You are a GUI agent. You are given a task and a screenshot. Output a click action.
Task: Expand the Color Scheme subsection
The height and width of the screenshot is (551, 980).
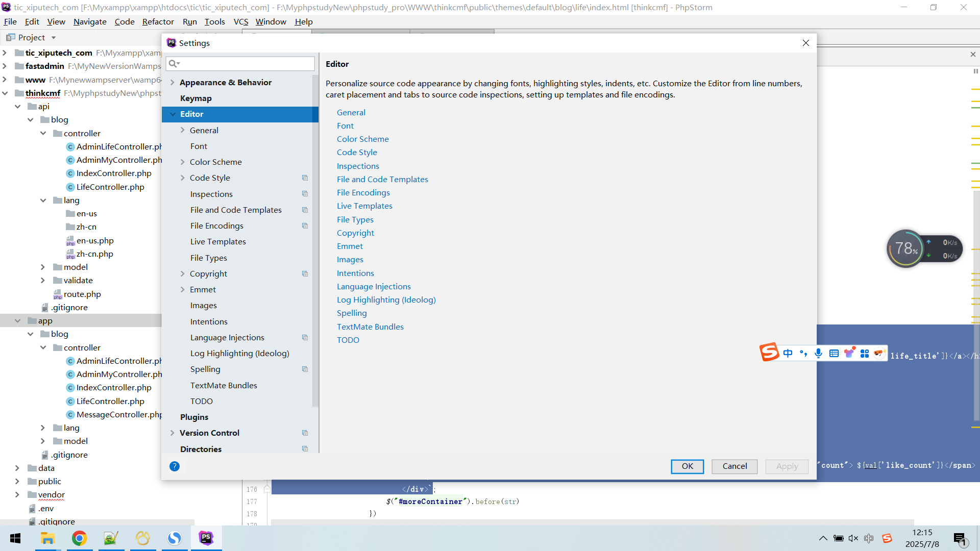pyautogui.click(x=183, y=162)
